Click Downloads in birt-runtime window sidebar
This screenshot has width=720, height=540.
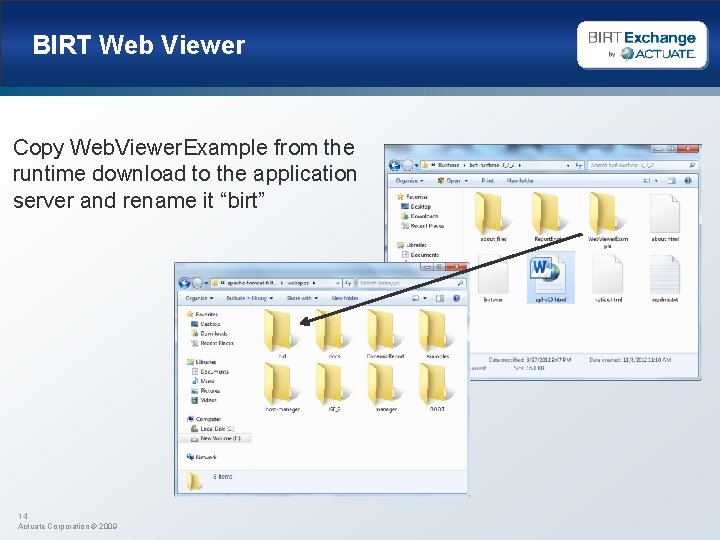pyautogui.click(x=419, y=216)
